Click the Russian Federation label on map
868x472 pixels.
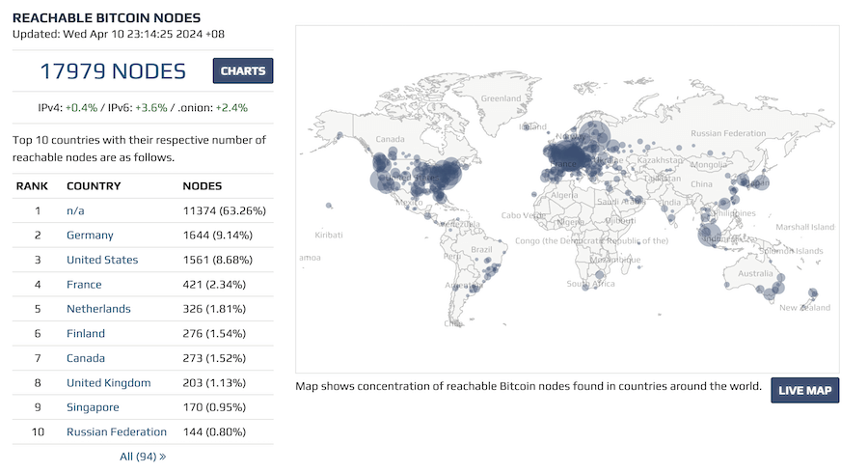tap(728, 133)
